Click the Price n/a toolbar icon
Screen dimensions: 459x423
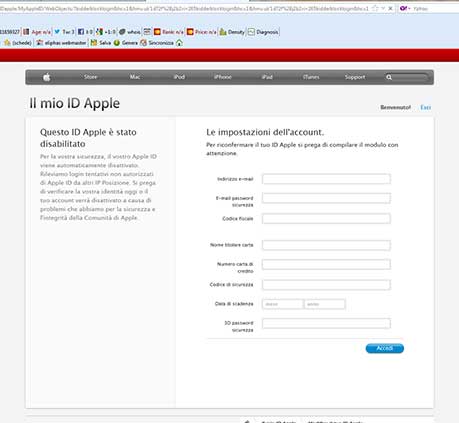click(190, 32)
